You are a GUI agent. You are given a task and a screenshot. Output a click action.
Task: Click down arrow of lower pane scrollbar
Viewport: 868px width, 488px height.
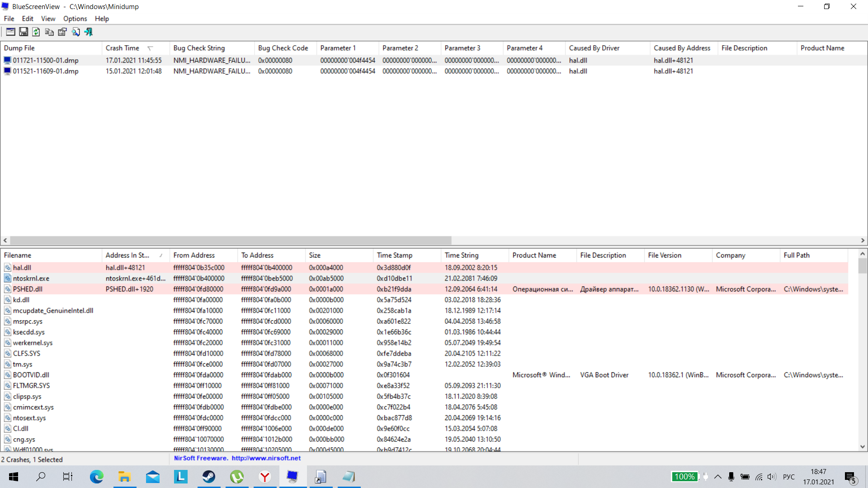click(x=862, y=446)
